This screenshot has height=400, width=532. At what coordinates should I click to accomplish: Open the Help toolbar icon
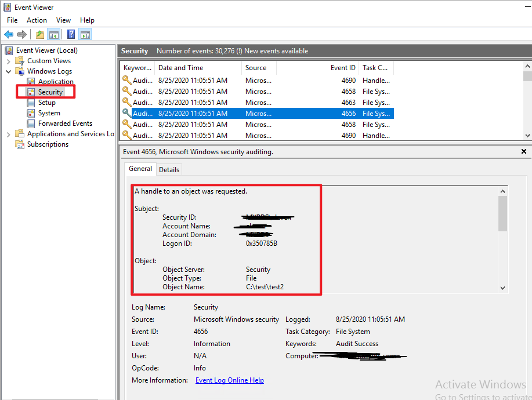point(71,35)
